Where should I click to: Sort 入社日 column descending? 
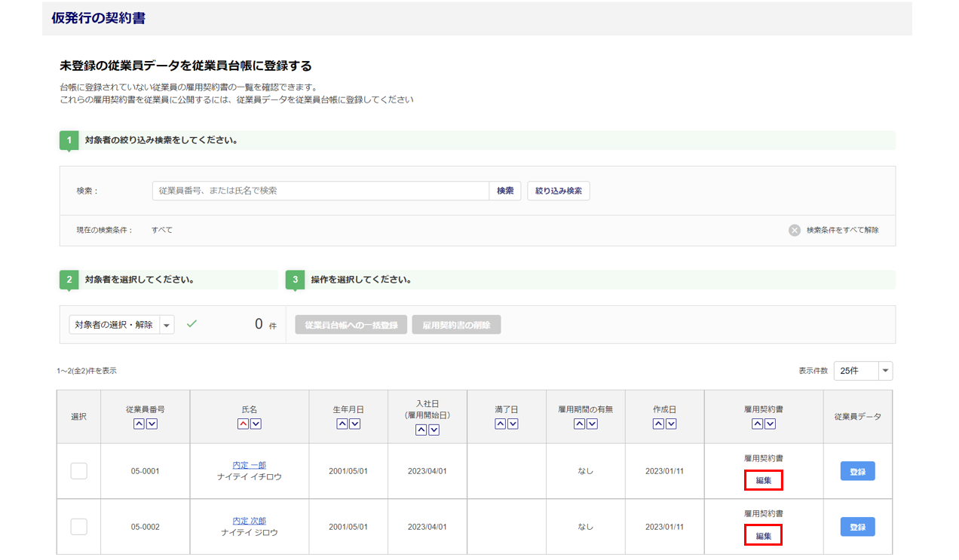(x=434, y=430)
